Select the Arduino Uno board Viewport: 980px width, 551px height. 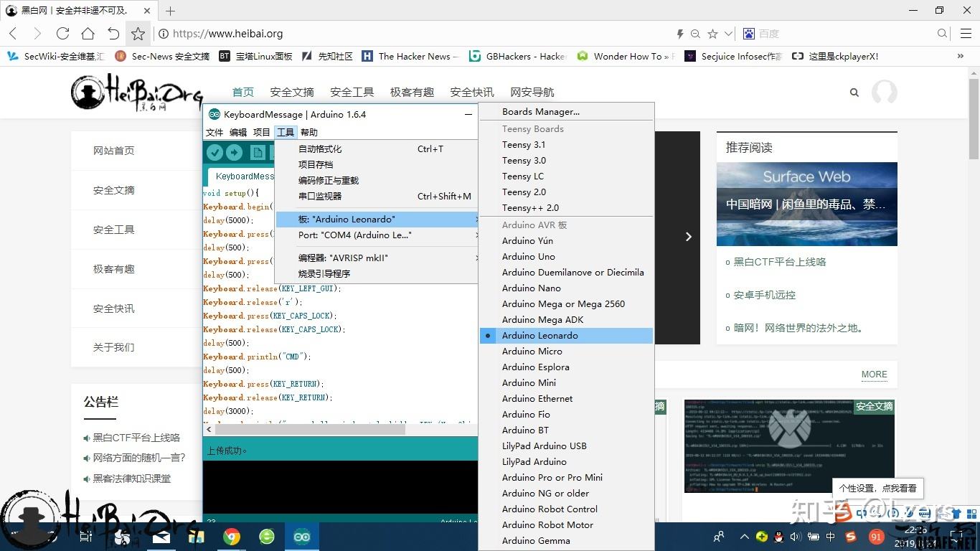(x=567, y=257)
